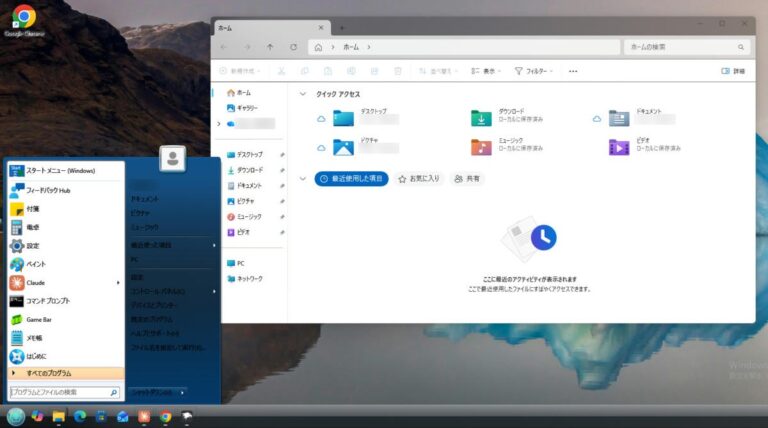Expand Claude submenu arrow in start menu
Screen dimensions: 768x428
point(118,283)
